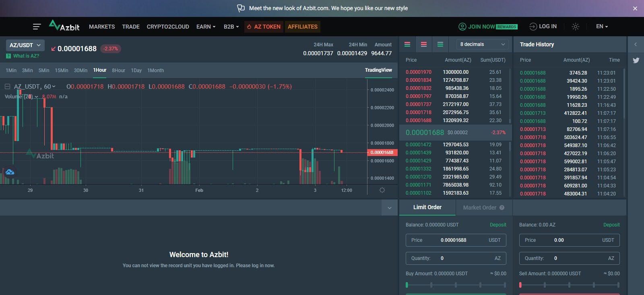The width and height of the screenshot is (644, 295).
Task: Switch to Limit Order tab
Action: (427, 207)
